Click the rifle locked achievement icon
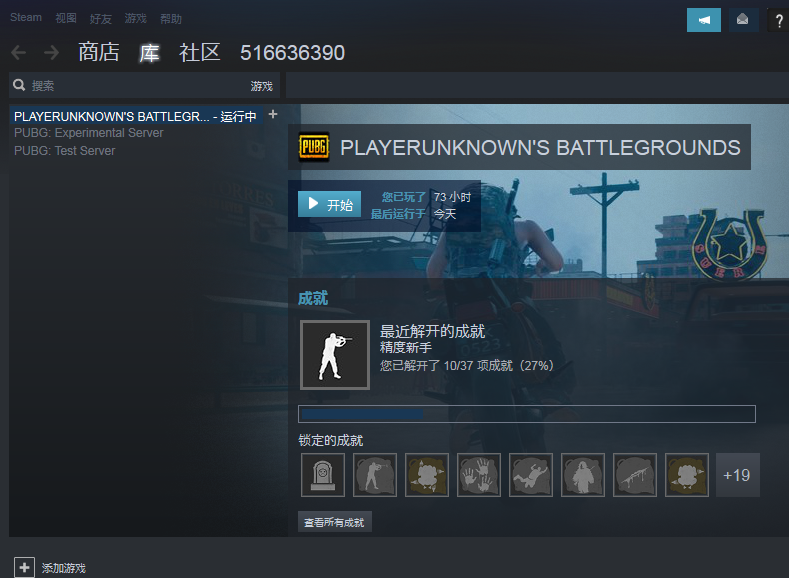 (635, 475)
